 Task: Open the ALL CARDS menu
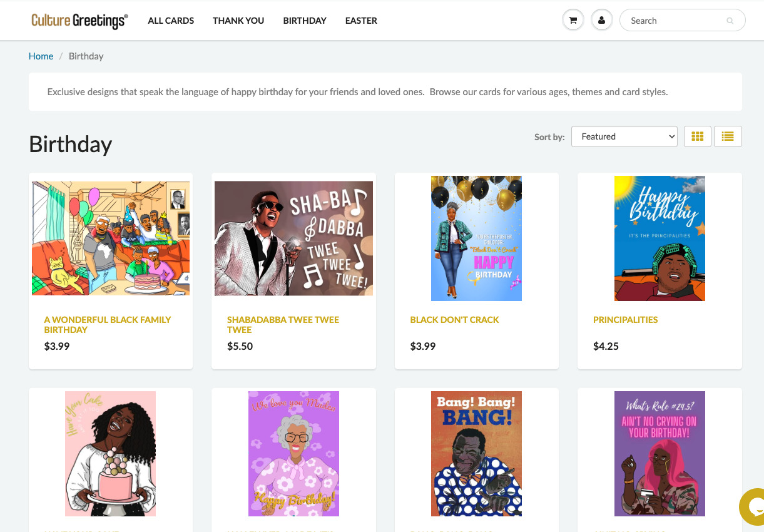[171, 21]
